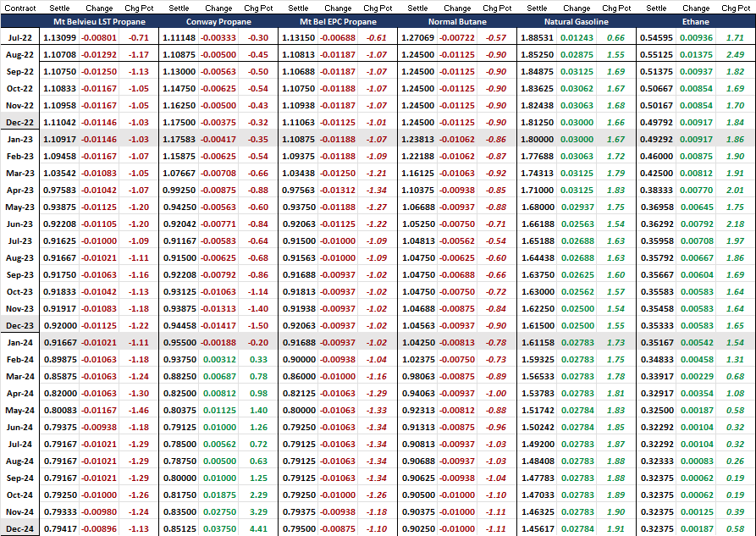Image resolution: width=756 pixels, height=536 pixels.
Task: Click Natural Gasoline Chg Pct 0.66 for Jul-22
Action: pos(615,37)
